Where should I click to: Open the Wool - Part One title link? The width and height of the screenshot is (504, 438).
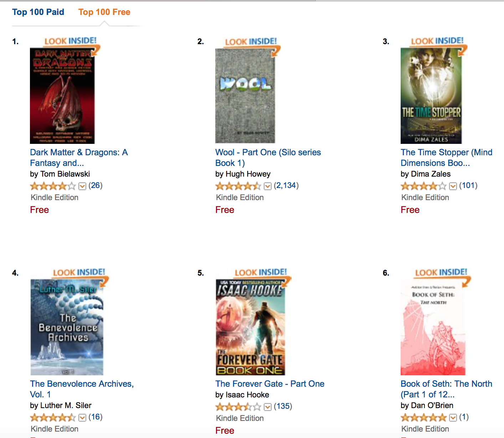click(268, 158)
